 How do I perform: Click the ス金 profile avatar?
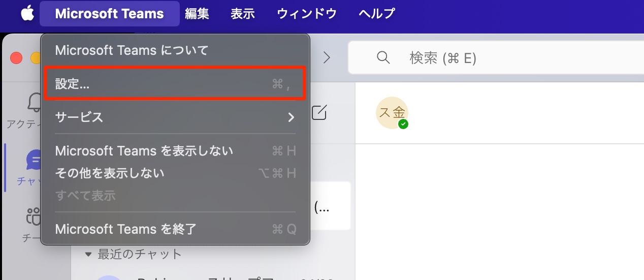click(x=392, y=113)
